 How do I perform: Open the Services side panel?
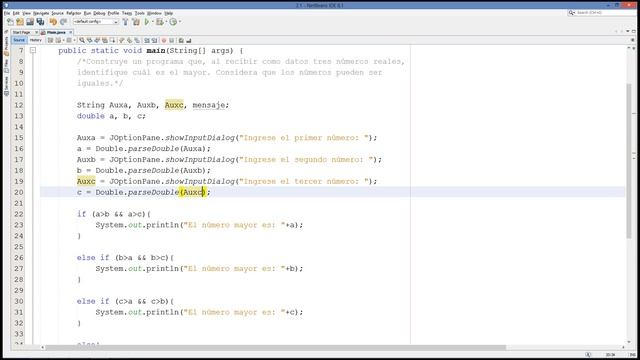[x=6, y=86]
